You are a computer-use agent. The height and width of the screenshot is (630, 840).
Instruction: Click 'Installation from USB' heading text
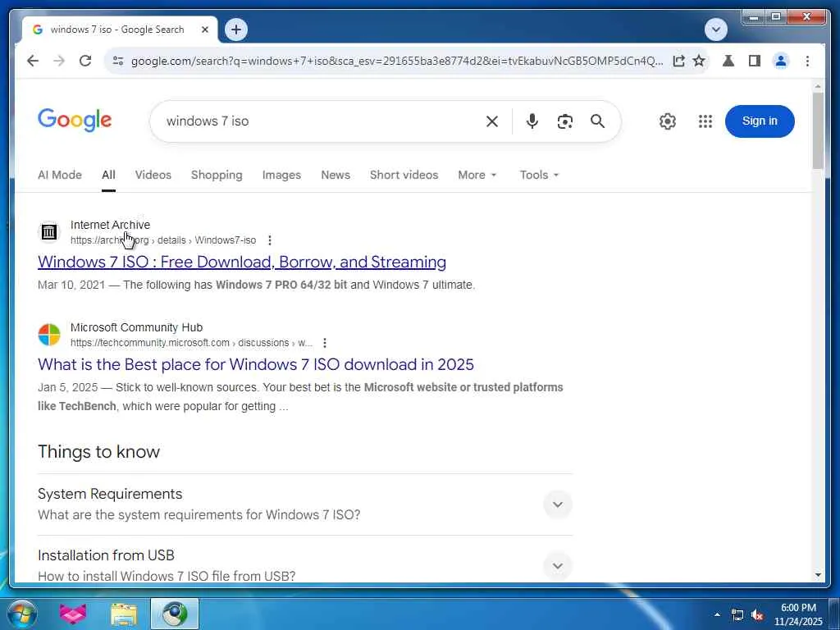[x=106, y=555]
